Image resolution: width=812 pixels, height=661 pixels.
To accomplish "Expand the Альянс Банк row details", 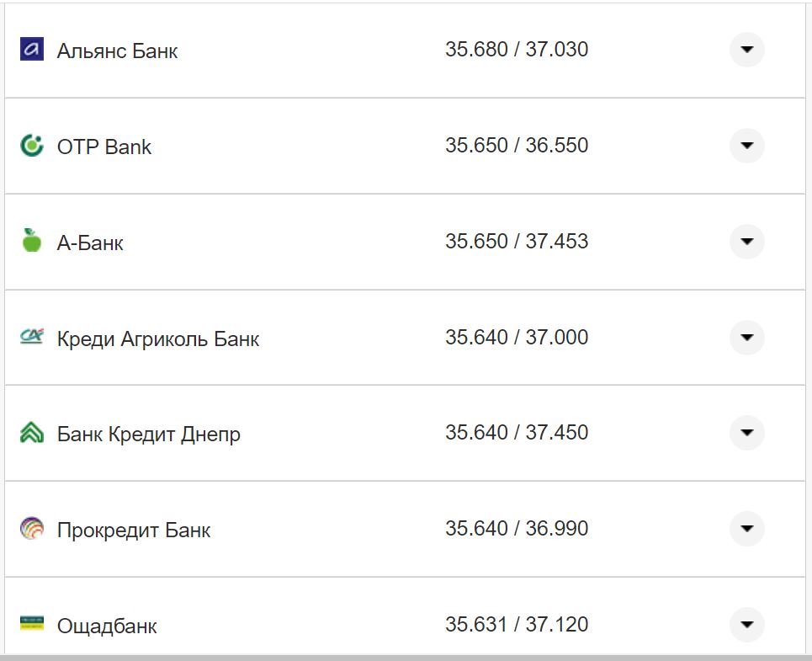I will pyautogui.click(x=746, y=50).
